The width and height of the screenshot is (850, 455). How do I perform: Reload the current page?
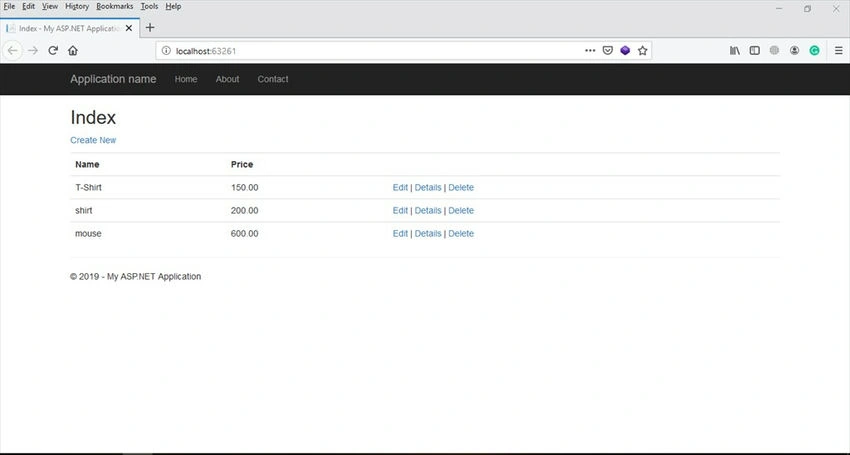53,50
